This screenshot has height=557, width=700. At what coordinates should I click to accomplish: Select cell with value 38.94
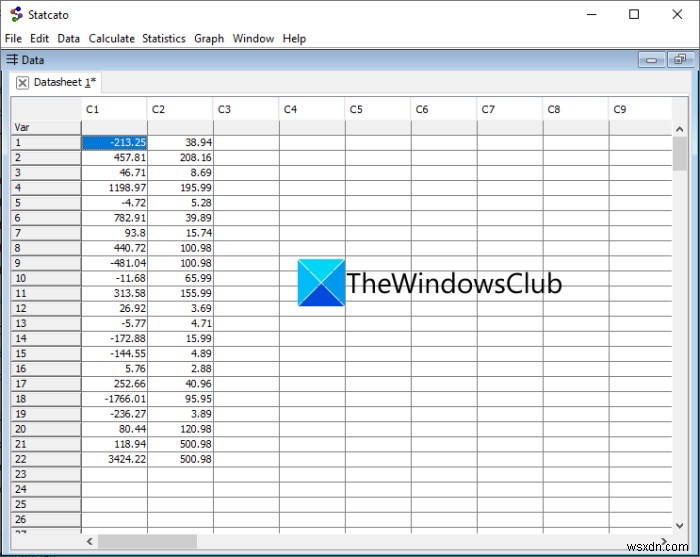pyautogui.click(x=180, y=143)
